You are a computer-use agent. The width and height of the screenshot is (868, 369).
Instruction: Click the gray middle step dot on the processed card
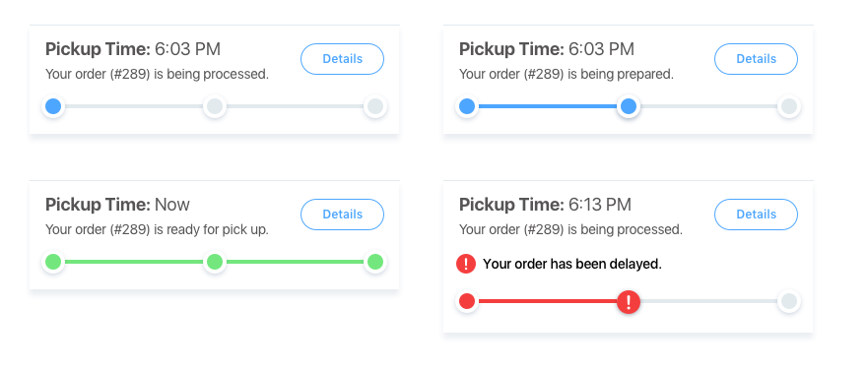tap(214, 106)
